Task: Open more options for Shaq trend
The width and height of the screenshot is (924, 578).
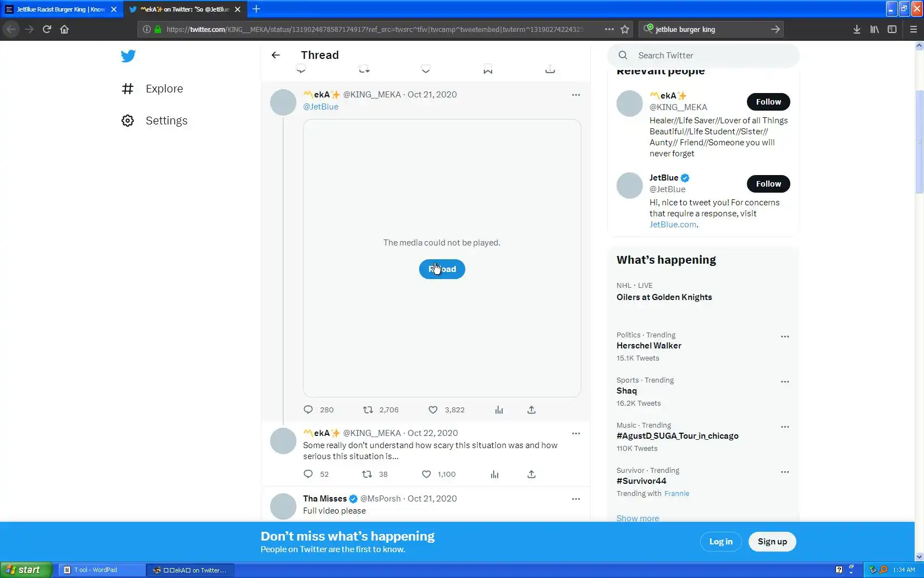Action: click(785, 381)
